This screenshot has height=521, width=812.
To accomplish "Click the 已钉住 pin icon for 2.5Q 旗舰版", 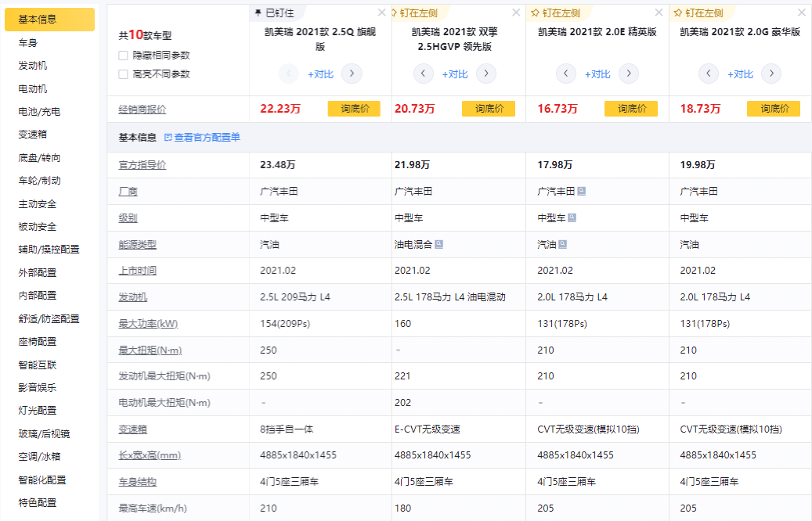I will click(x=258, y=13).
